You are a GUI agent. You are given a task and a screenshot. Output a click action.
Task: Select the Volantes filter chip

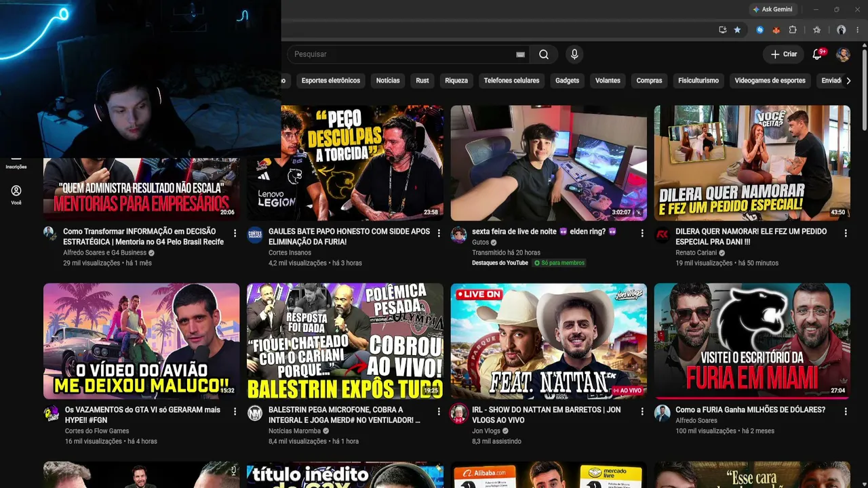point(608,81)
